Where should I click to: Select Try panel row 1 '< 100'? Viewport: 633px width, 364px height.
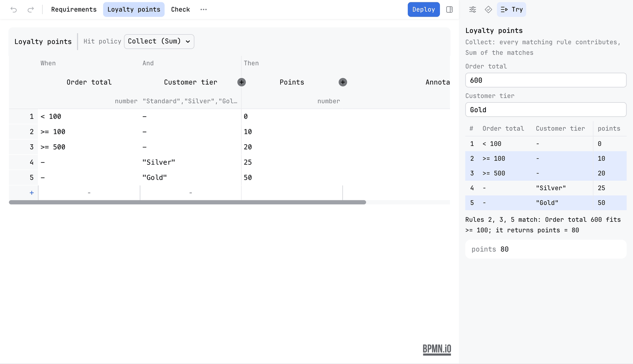click(x=546, y=144)
